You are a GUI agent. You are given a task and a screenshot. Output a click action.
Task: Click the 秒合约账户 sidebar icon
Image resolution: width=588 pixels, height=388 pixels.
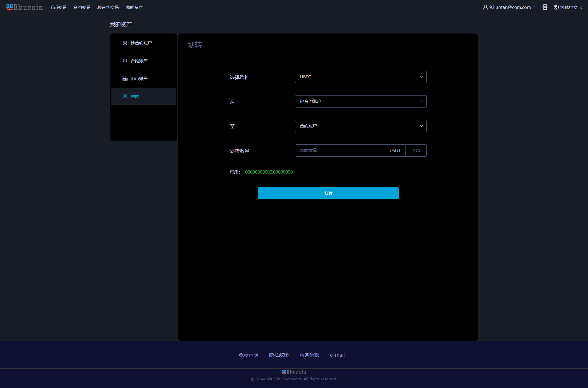(x=125, y=43)
